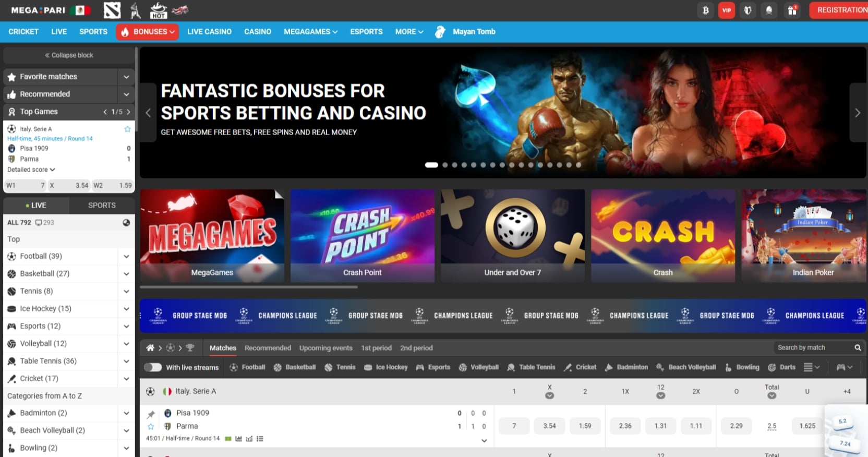Star the Pisa 1909 vs Parma match row
Viewport: 868px width, 457px height.
point(151,427)
